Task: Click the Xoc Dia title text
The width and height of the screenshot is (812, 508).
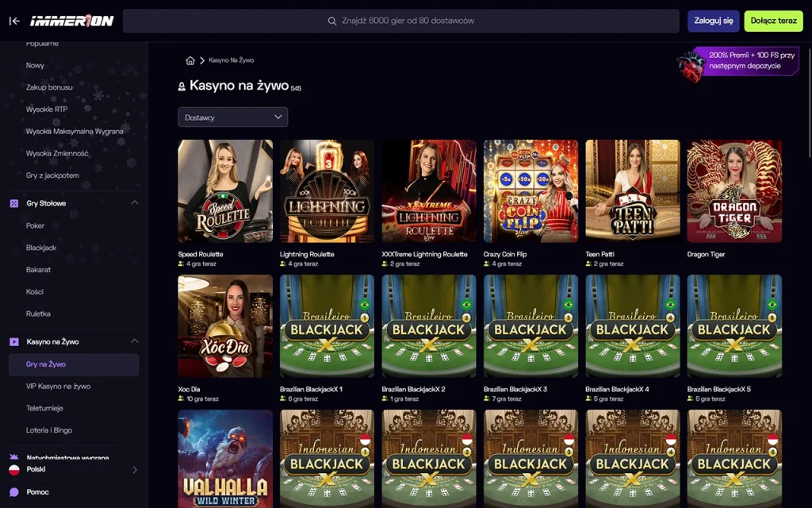Action: (x=189, y=389)
